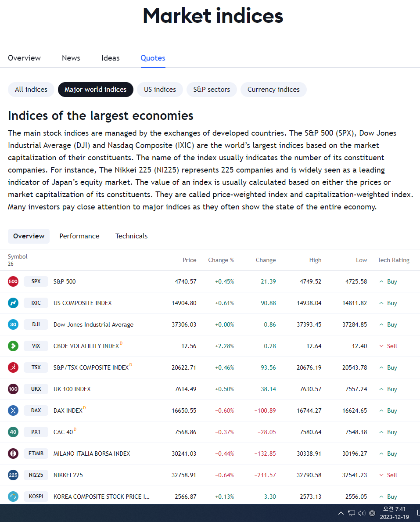
Task: Open the IXIC ticker badge
Action: pos(36,303)
